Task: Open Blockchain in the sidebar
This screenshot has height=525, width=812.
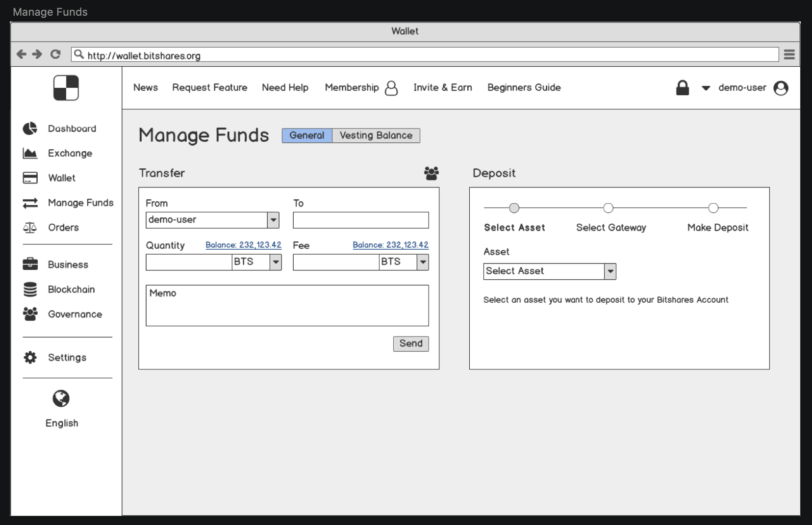Action: pyautogui.click(x=71, y=289)
